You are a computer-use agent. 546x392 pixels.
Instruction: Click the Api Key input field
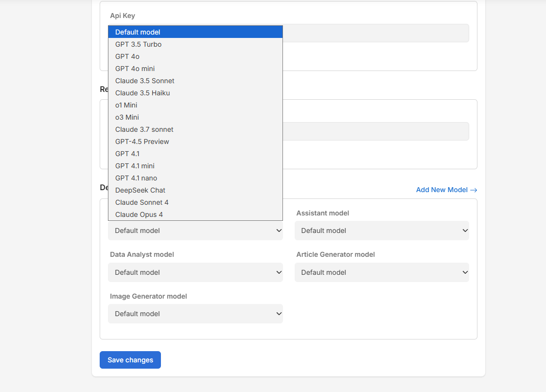[x=376, y=33]
